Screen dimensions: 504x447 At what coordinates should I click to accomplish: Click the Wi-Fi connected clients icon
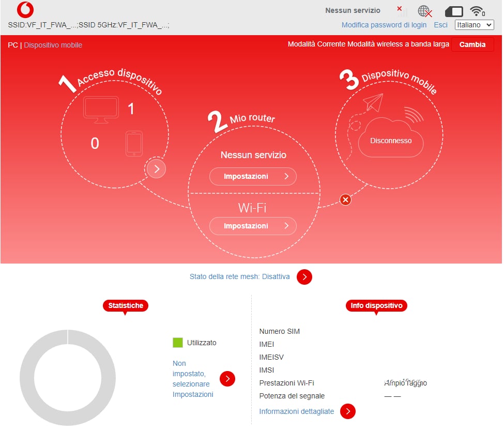point(477,11)
